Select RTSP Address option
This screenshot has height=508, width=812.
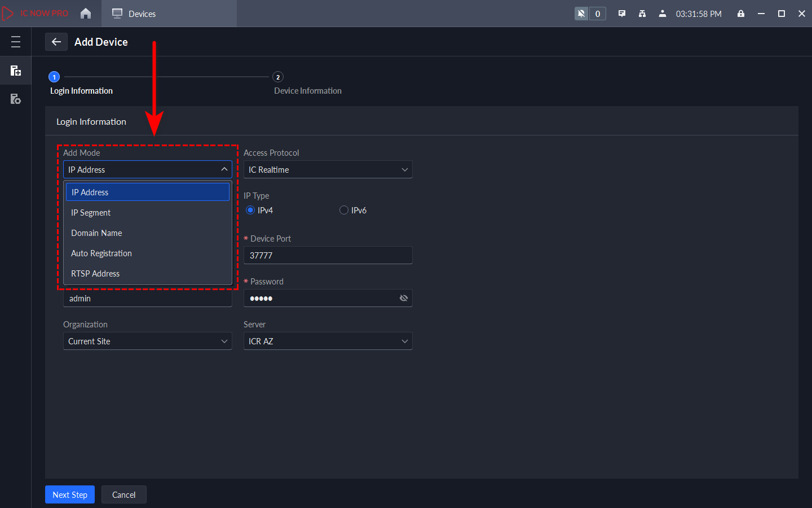tap(95, 274)
